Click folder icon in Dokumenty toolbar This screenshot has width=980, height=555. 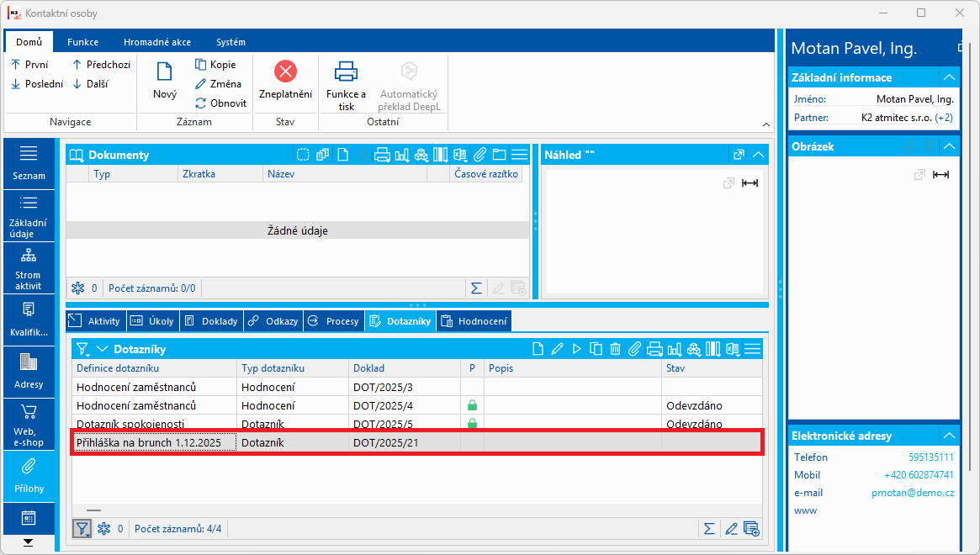(499, 155)
